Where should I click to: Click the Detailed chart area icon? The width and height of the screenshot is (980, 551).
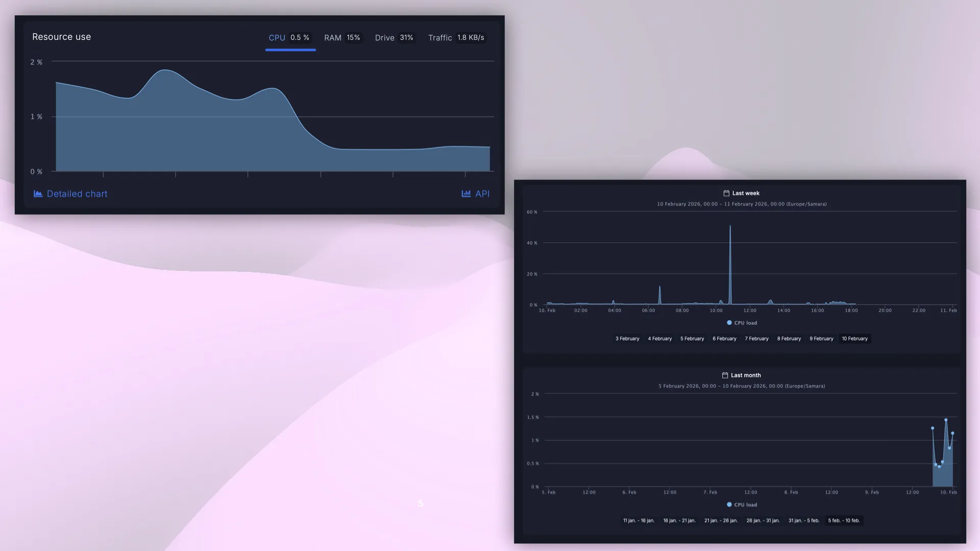coord(38,193)
